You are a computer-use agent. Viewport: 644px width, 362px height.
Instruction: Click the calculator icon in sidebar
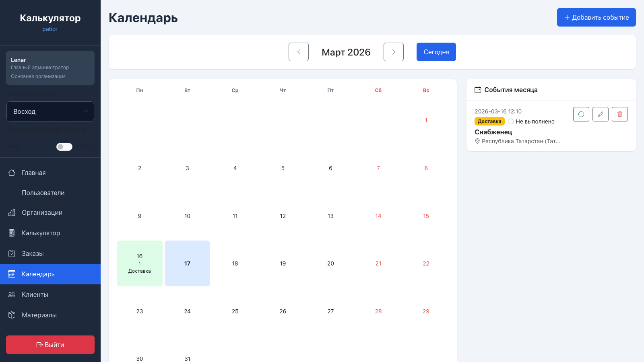tap(12, 233)
